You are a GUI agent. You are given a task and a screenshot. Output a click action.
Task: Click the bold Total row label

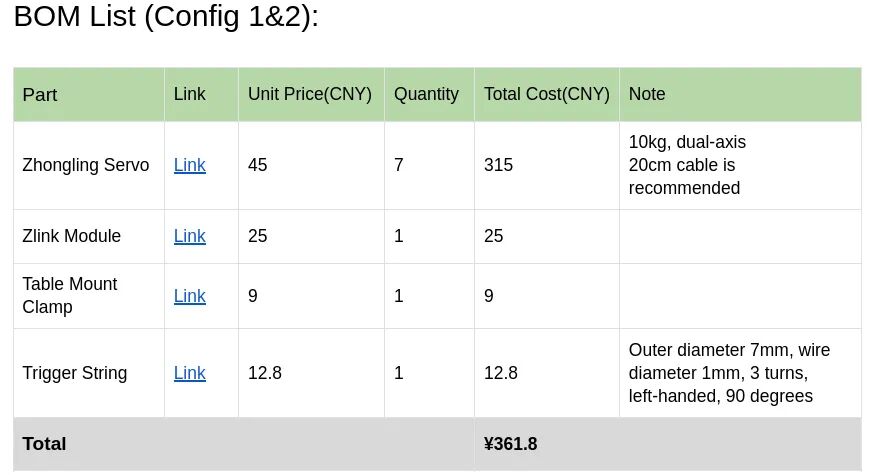click(44, 444)
